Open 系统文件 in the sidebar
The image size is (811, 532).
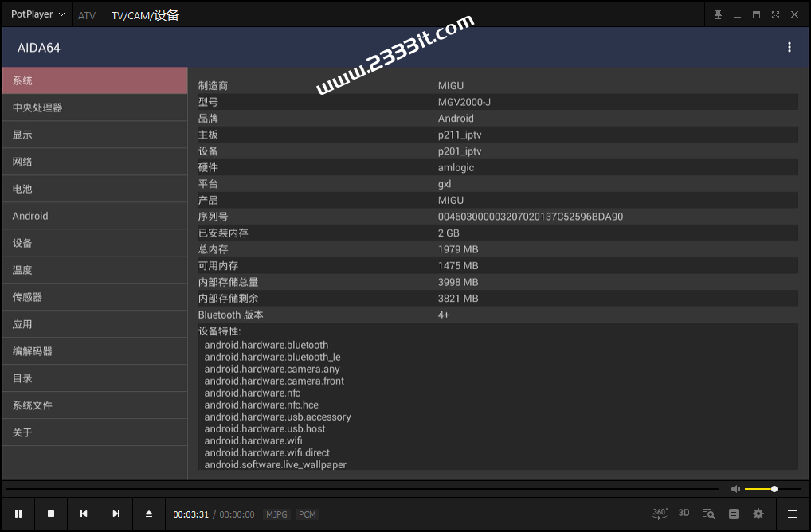(95, 405)
